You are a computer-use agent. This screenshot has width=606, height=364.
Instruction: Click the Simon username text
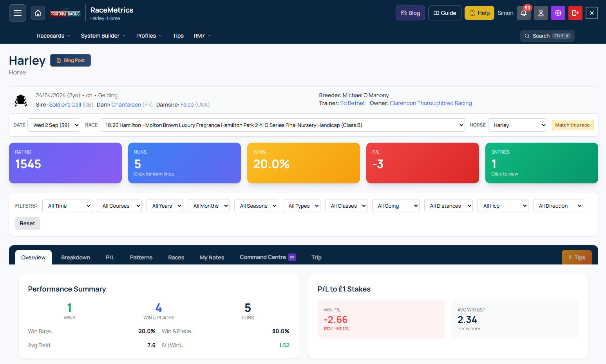[505, 13]
